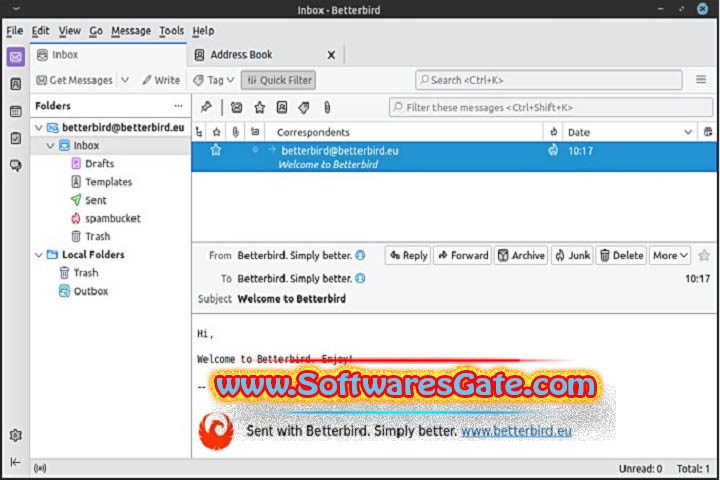Open the application hamburger menu
This screenshot has width=720, height=480.
click(x=701, y=79)
